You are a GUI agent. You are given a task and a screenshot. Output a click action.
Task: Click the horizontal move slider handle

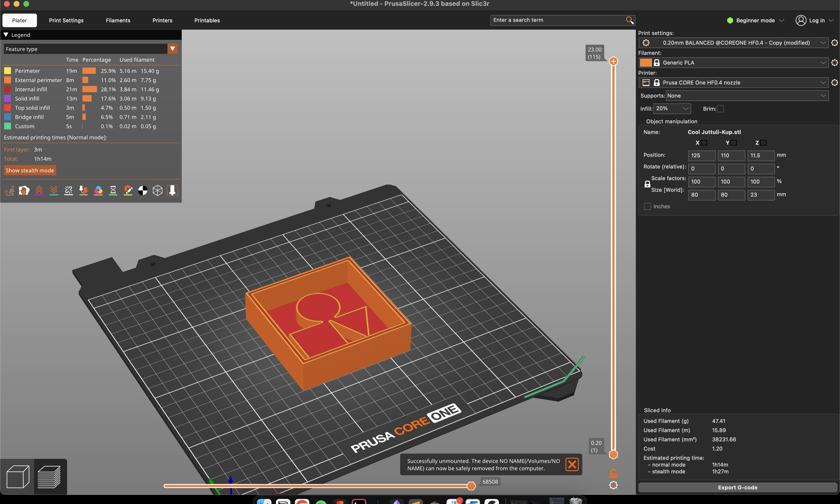click(471, 486)
